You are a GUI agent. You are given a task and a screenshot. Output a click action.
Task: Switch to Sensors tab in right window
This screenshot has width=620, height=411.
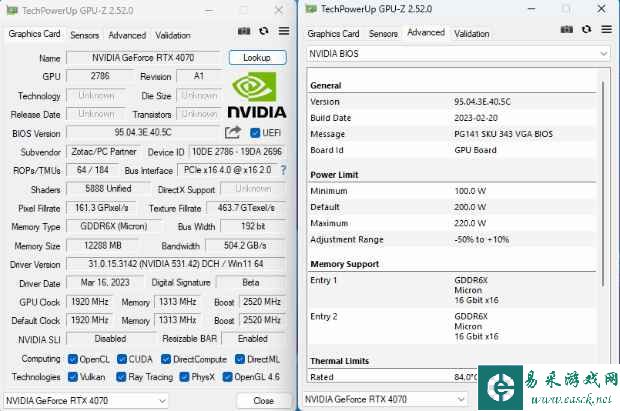(383, 34)
